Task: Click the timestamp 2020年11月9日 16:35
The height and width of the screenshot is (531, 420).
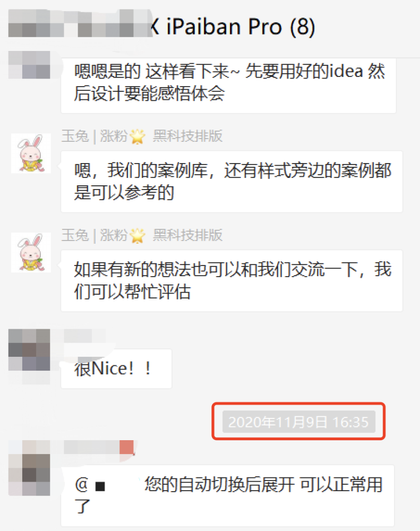Action: tap(299, 422)
